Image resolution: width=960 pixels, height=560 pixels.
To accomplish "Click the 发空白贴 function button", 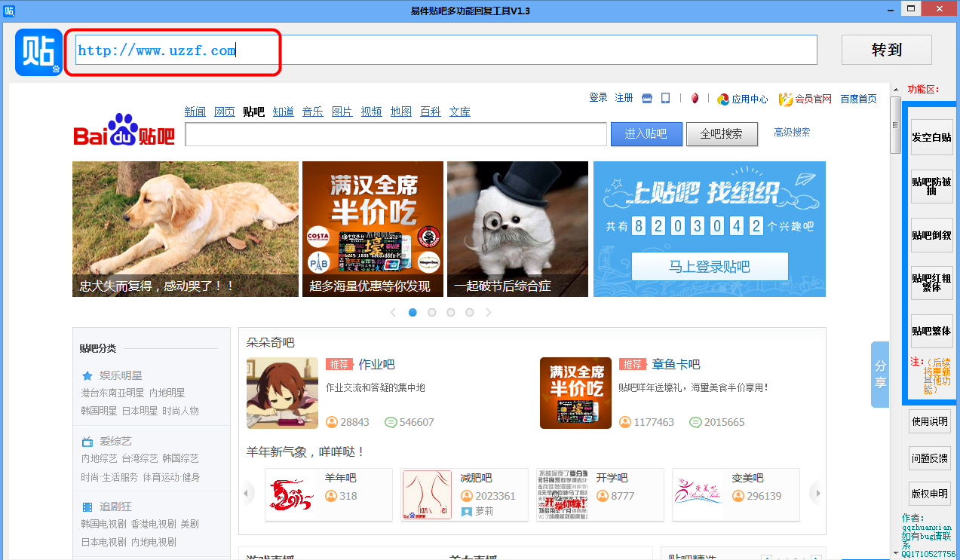I will point(931,137).
